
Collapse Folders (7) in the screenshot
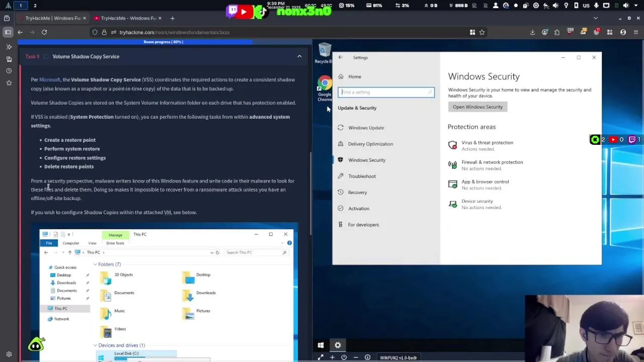[95, 264]
